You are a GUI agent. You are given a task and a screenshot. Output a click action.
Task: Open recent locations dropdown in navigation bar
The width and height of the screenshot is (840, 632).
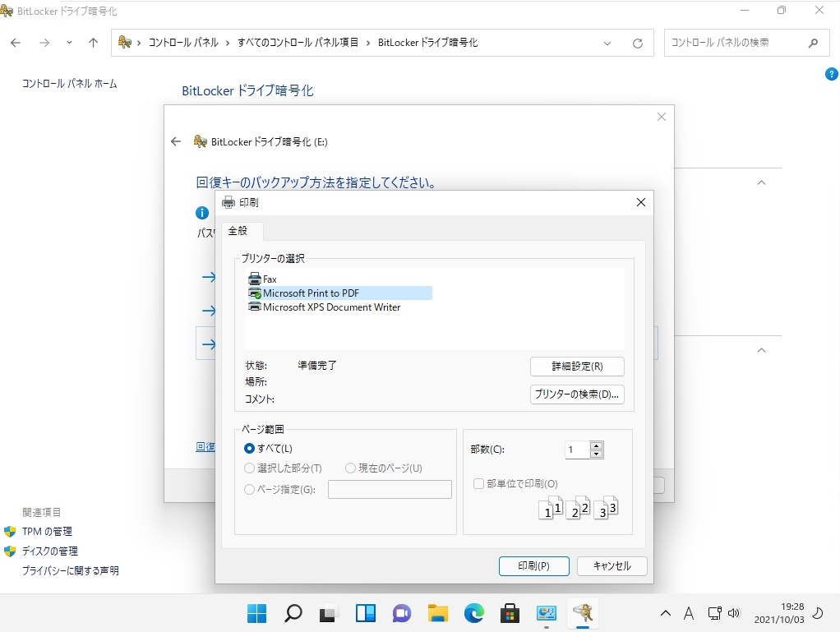[x=69, y=43]
